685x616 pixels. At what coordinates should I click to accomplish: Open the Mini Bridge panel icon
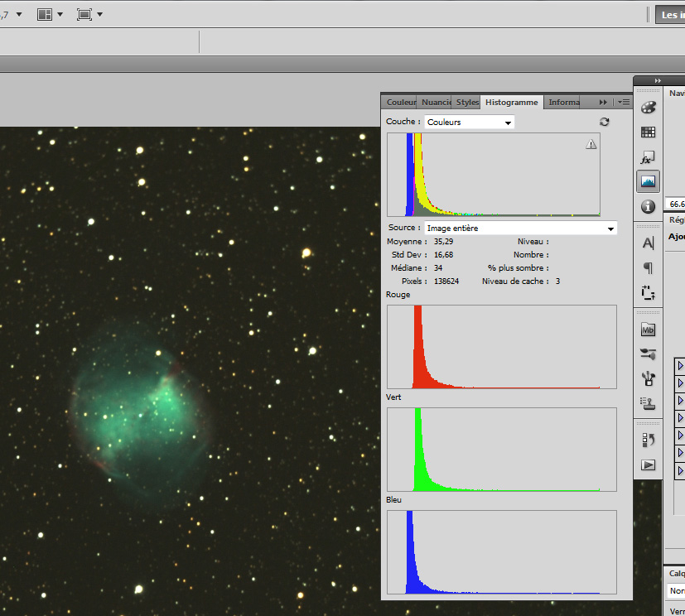tap(648, 330)
